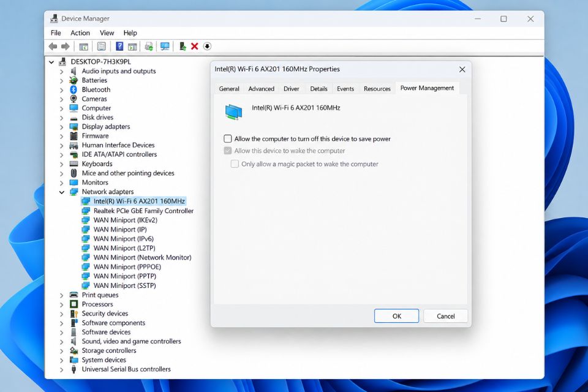Toggle the Show/Hide Console Tree toolbar icon

click(x=83, y=47)
